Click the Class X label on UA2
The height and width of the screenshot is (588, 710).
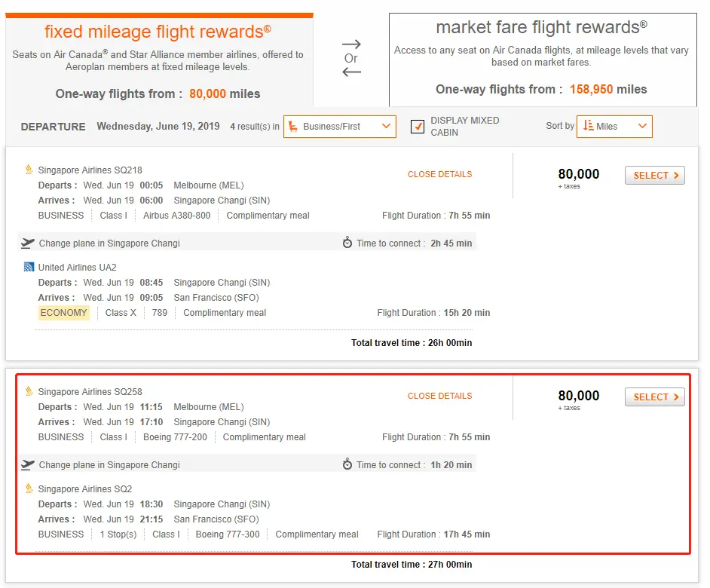pos(121,313)
